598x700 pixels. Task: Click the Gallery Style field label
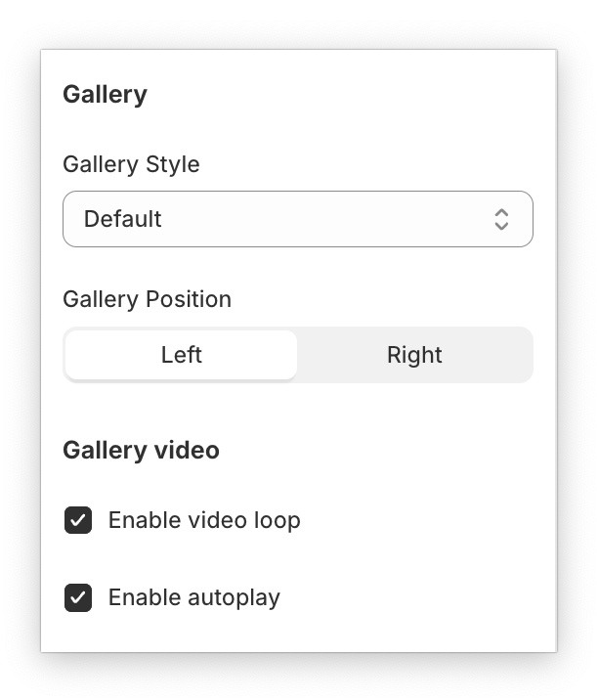click(x=131, y=164)
